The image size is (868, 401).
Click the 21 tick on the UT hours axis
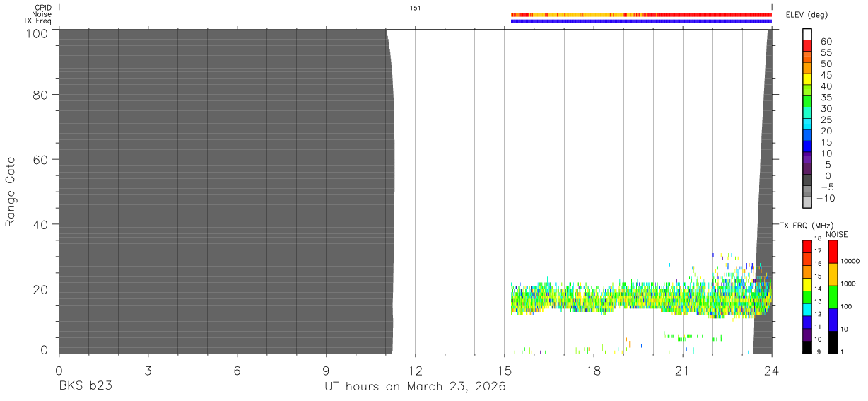[x=682, y=370]
